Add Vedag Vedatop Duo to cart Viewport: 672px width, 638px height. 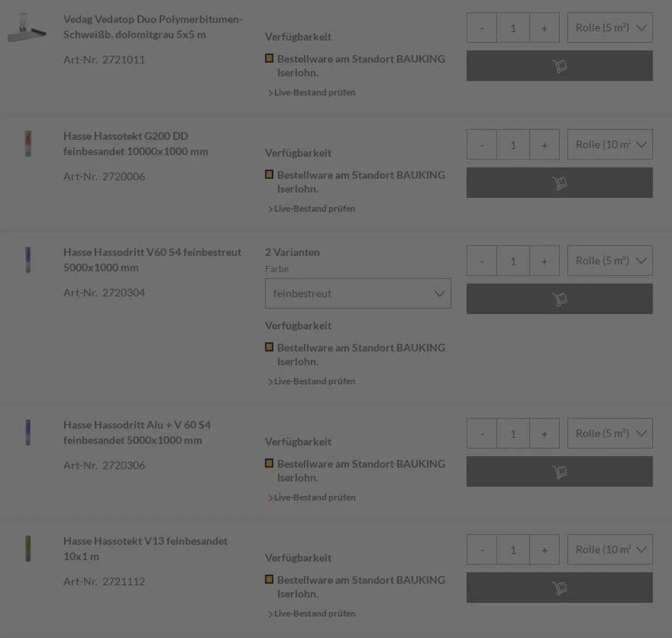(x=559, y=66)
